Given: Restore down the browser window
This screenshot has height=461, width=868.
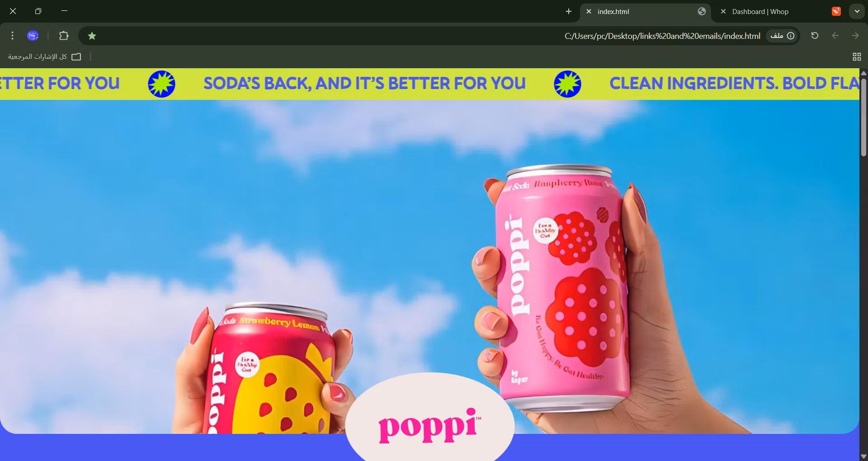Looking at the screenshot, I should 38,11.
